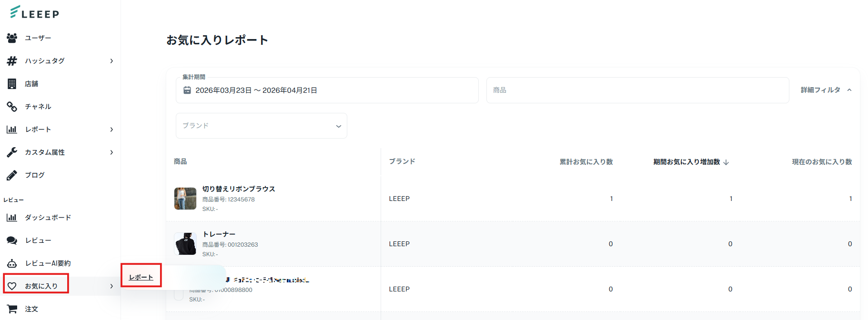Screen dimensions: 868x320
Task: Expand the レポート sidebar submenu arrow
Action: [x=111, y=129]
